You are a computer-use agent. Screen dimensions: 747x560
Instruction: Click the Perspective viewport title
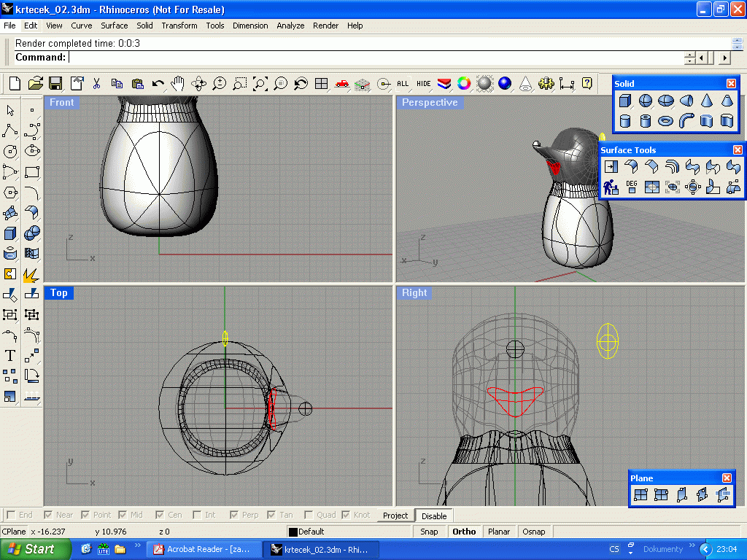click(430, 102)
